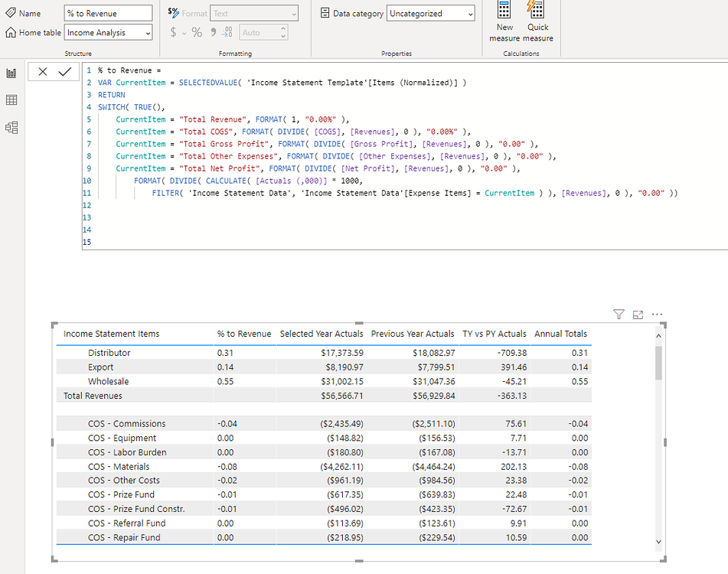
Task: Cancel the formula edit with the X
Action: (x=44, y=71)
